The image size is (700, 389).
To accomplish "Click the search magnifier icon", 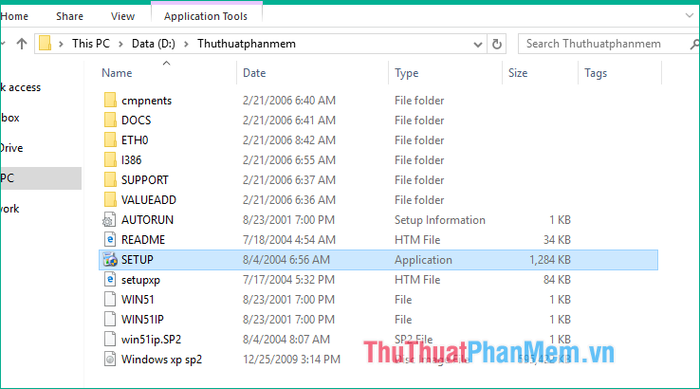I will (x=694, y=44).
